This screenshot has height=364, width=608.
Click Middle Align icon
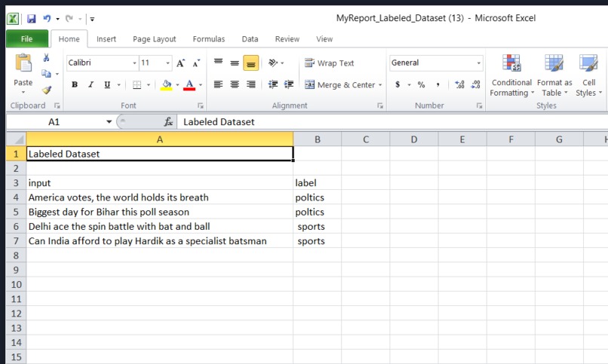coord(235,63)
